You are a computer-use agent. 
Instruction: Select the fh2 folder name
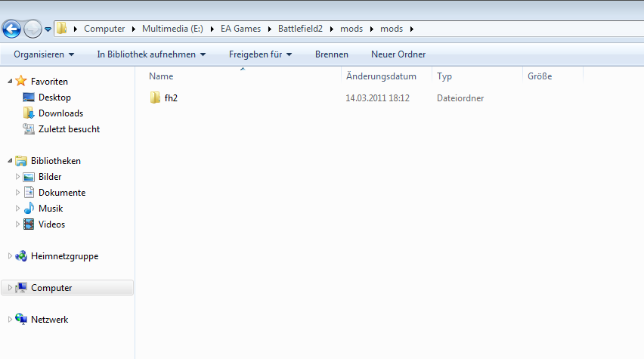pyautogui.click(x=171, y=97)
